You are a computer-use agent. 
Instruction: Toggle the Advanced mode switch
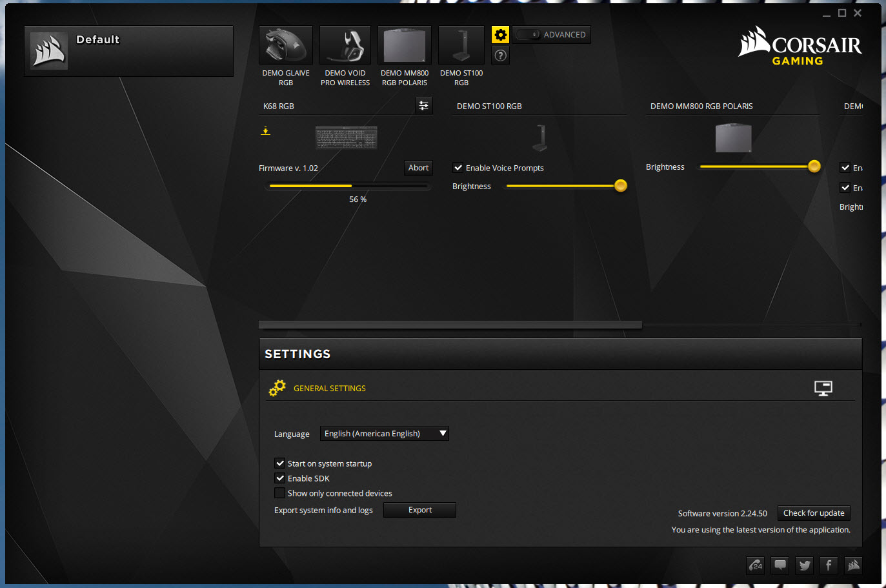pos(528,35)
